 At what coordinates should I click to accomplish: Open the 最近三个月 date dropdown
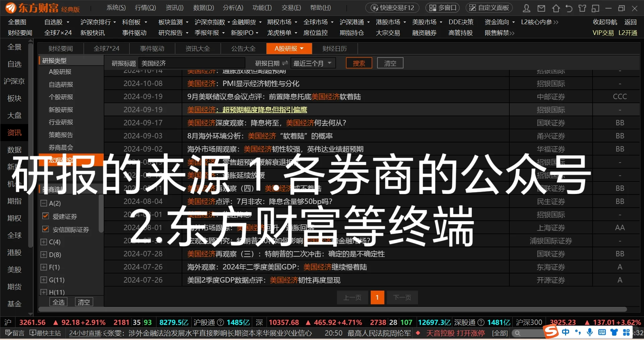pyautogui.click(x=313, y=63)
